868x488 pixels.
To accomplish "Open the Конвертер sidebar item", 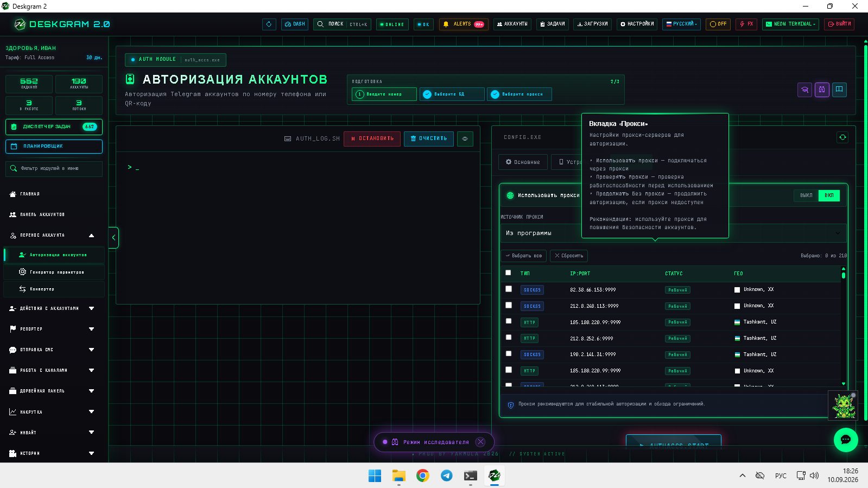I will 54,289.
